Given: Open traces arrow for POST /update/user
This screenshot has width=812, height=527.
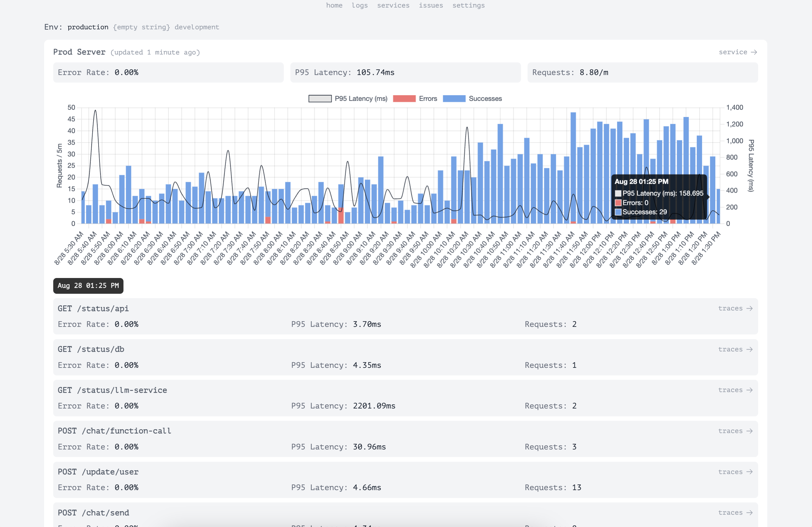Looking at the screenshot, I should (x=735, y=472).
